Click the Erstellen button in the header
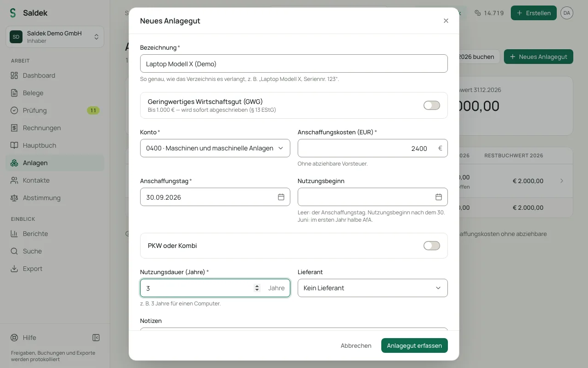The image size is (588, 368). coord(534,13)
